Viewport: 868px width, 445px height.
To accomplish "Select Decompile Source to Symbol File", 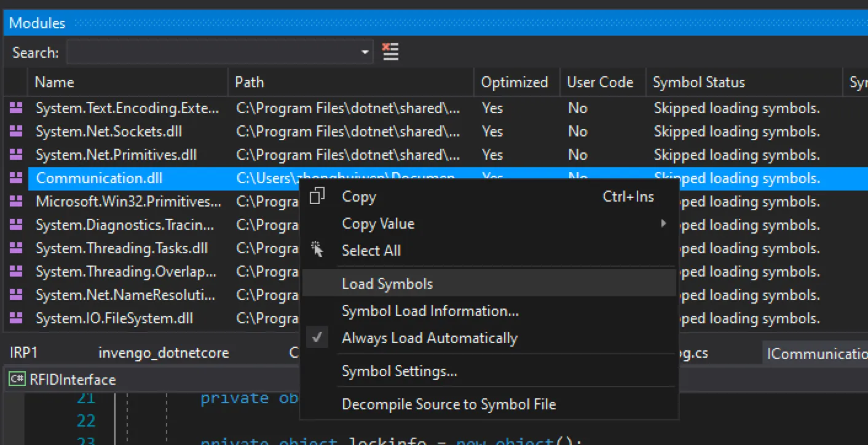I will 448,404.
